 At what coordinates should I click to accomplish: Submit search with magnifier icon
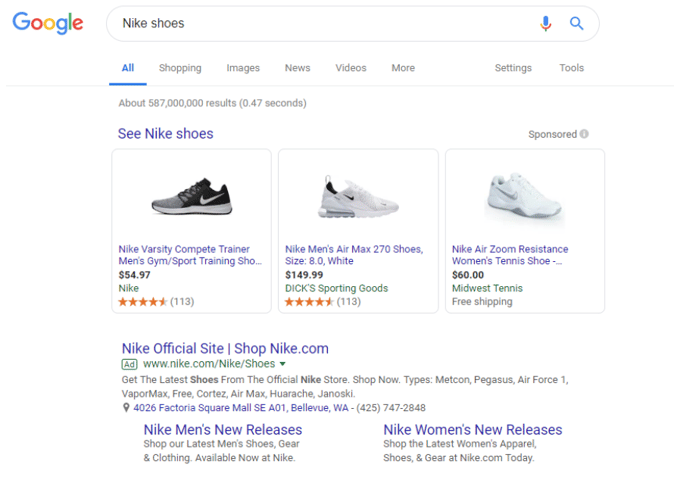point(576,23)
